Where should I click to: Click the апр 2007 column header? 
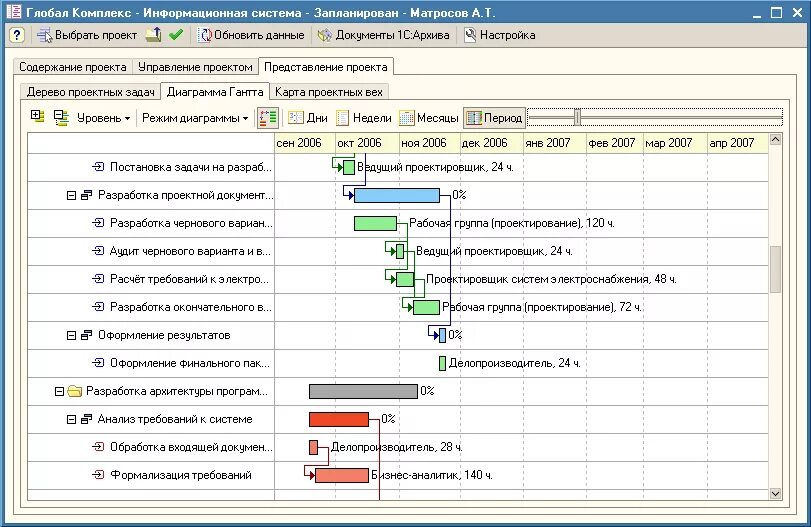click(738, 143)
